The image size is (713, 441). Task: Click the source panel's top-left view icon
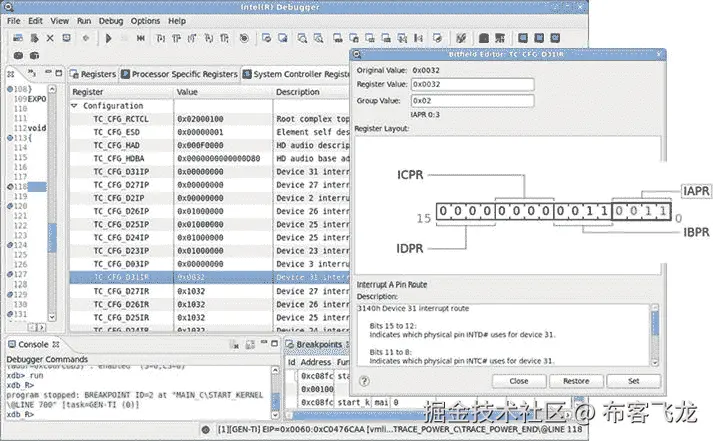point(11,74)
